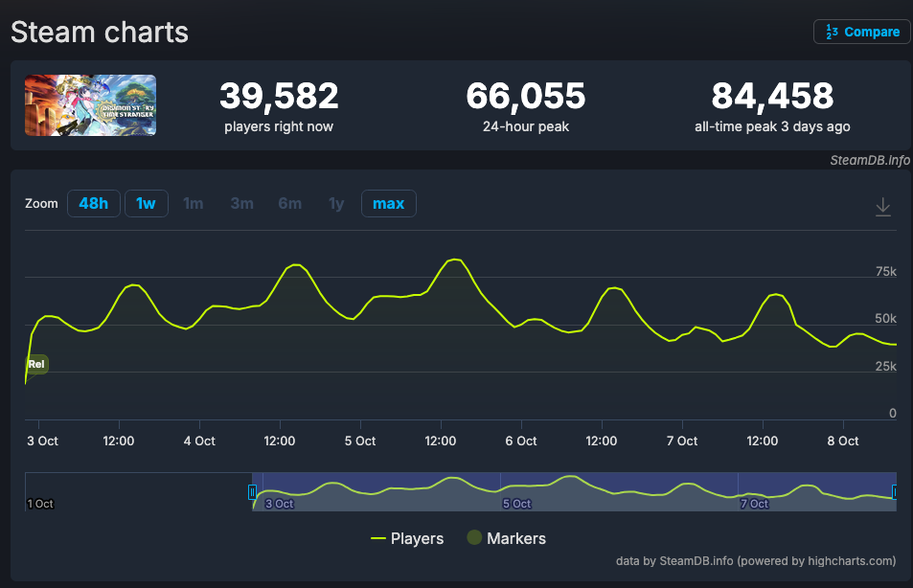This screenshot has width=913, height=588.
Task: Click the 39,582 players right now figure
Action: [279, 97]
